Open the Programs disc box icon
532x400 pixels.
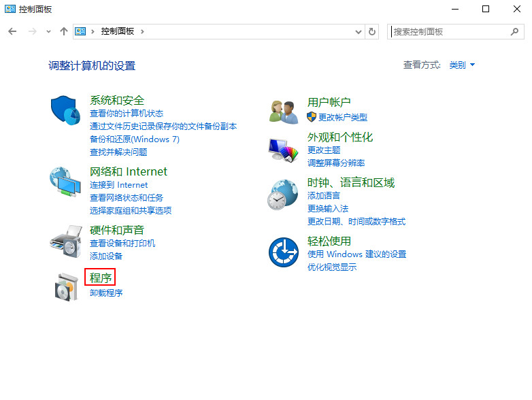67,287
